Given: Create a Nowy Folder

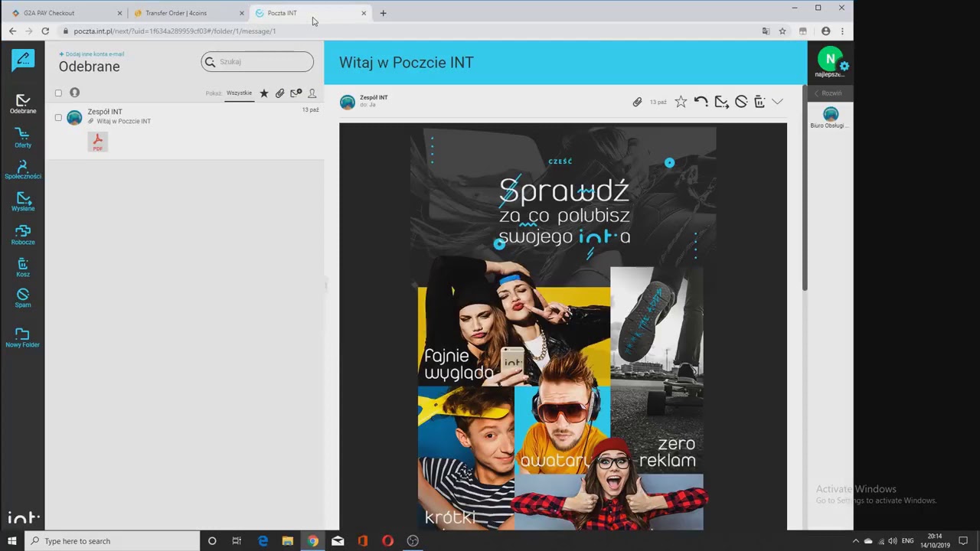Looking at the screenshot, I should [23, 338].
